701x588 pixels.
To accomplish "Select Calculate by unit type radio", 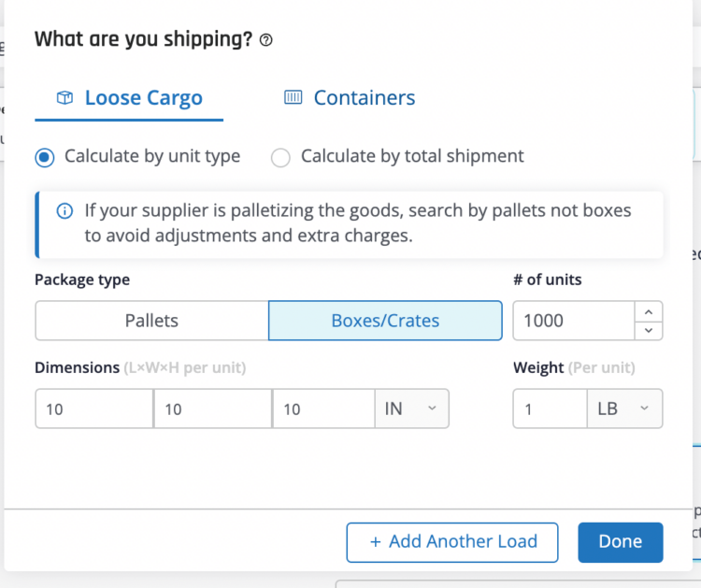I will [45, 157].
